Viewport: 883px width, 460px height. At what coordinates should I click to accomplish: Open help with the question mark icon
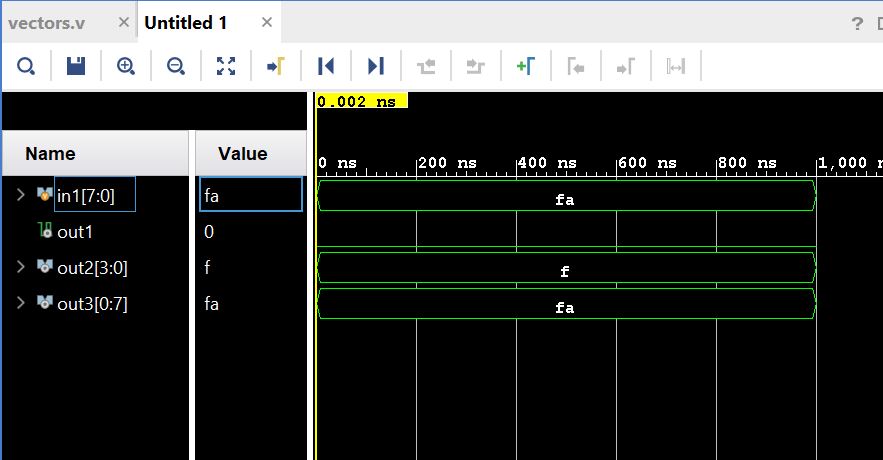click(x=856, y=23)
